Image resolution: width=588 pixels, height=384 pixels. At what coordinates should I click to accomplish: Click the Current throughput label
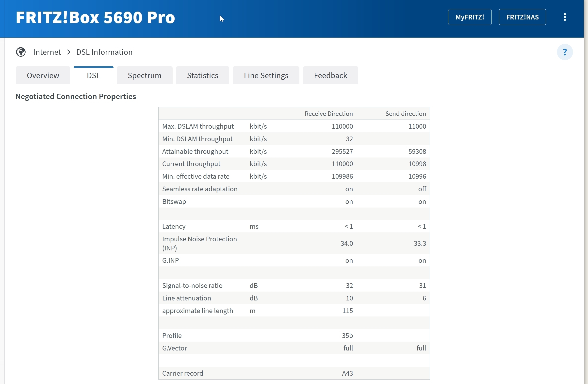click(x=191, y=164)
